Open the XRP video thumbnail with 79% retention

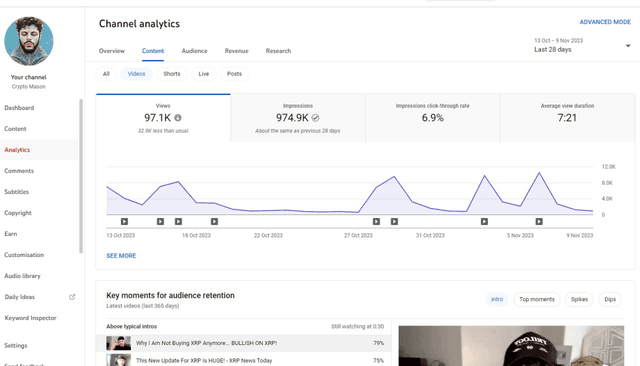(x=118, y=343)
